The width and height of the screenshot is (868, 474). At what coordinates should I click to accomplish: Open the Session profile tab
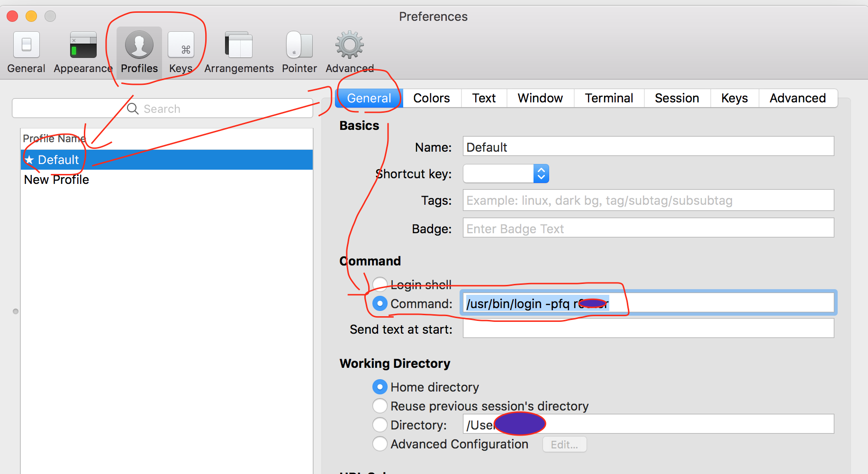[677, 98]
